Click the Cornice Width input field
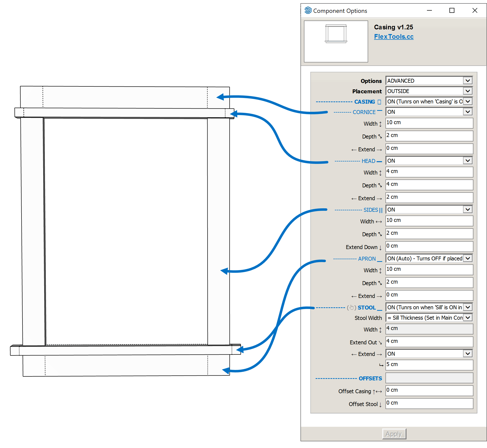The width and height of the screenshot is (487, 448). coord(429,123)
